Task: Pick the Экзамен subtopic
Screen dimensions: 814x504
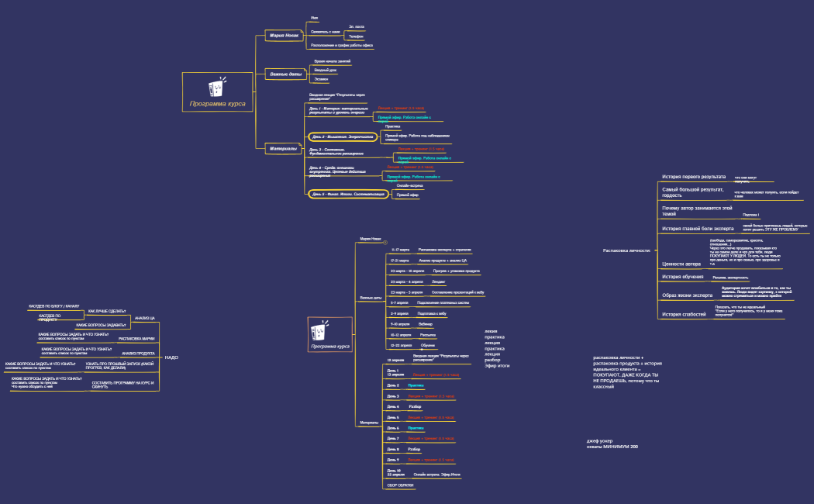Action: tap(320, 79)
